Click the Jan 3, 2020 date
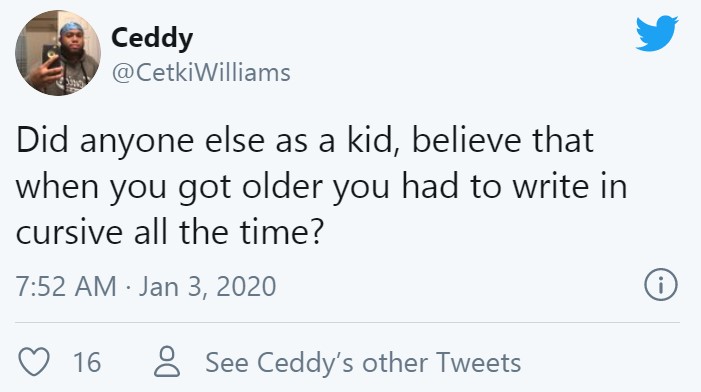 pos(207,287)
